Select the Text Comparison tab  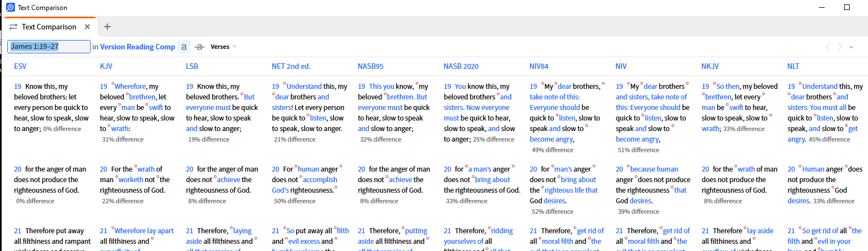(49, 27)
